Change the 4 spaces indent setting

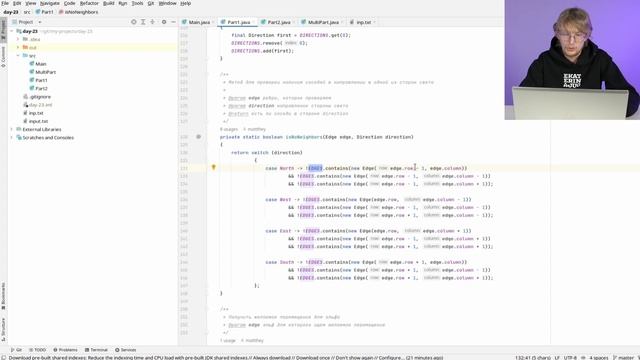598,358
